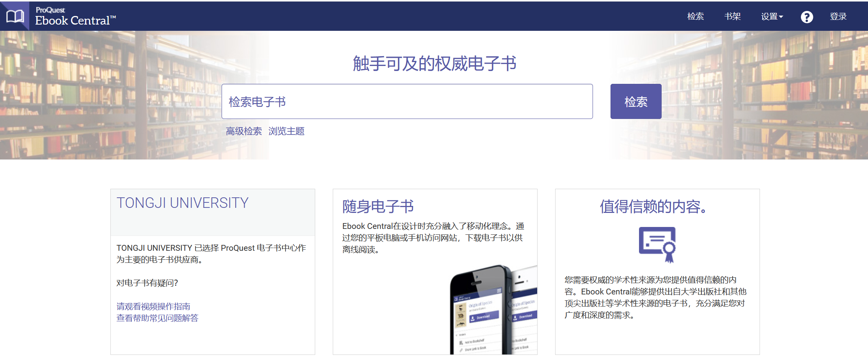Click the TONGJI UNIVERSITY heading
The image size is (868, 358).
pos(183,203)
